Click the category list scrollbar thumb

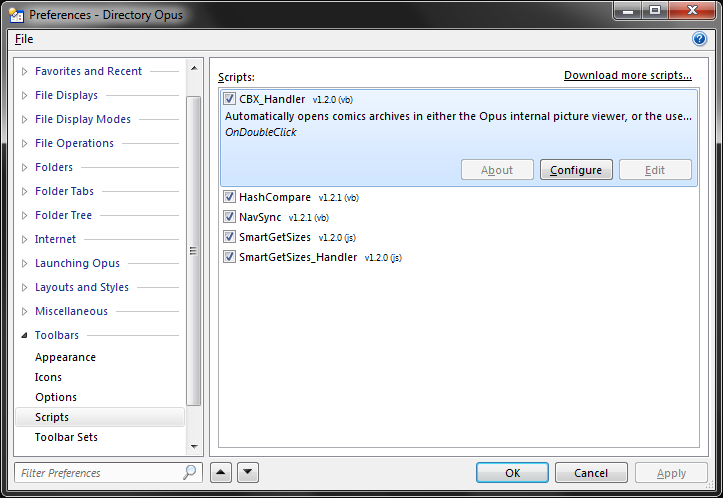194,251
